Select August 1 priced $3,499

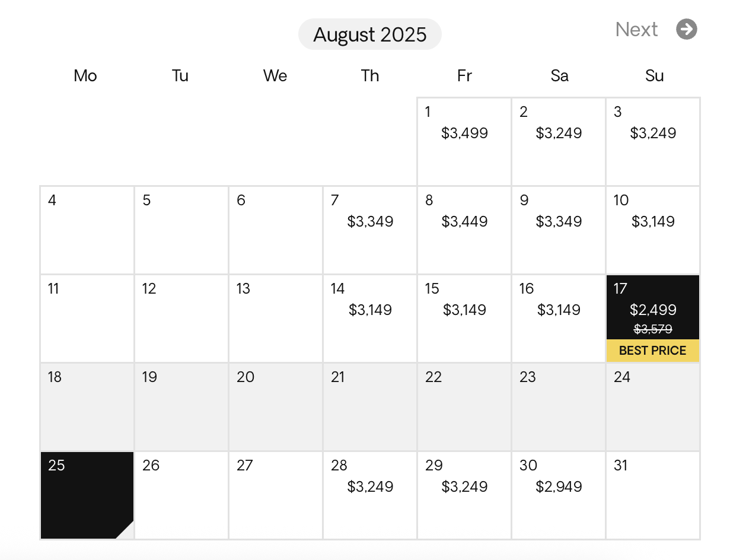[464, 142]
